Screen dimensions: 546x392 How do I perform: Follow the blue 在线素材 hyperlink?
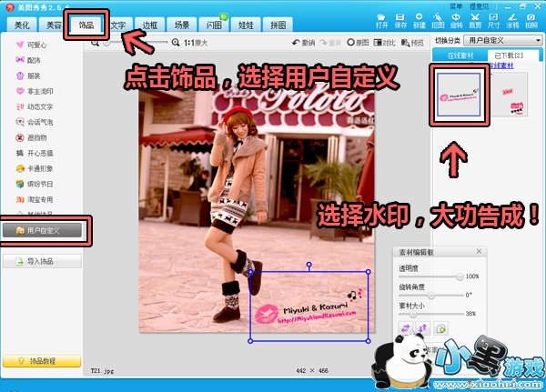[x=501, y=65]
